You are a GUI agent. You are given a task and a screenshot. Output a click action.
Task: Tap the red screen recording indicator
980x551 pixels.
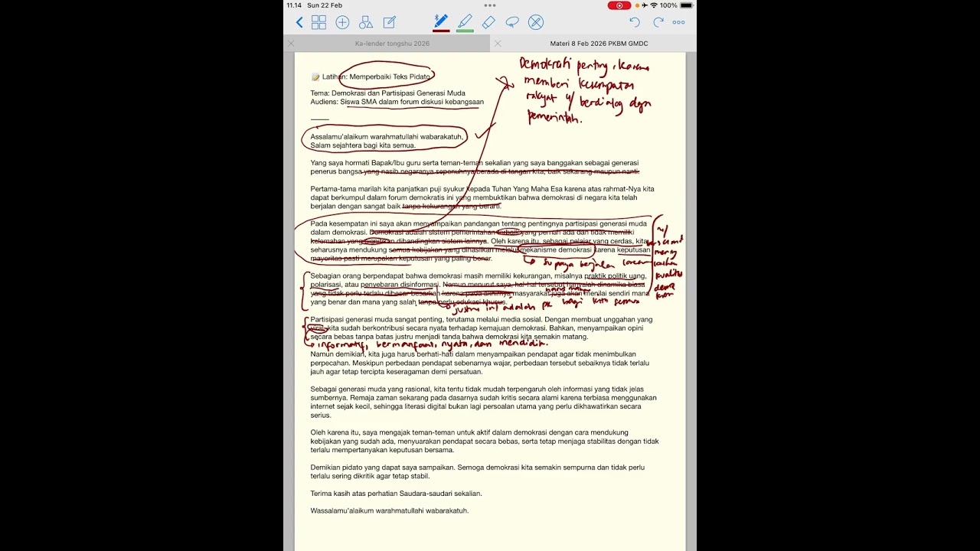pos(619,5)
